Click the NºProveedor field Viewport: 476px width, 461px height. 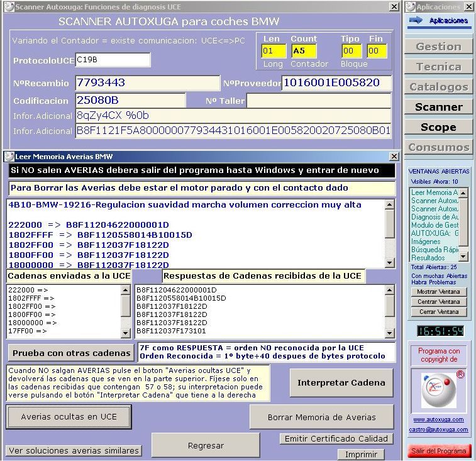336,83
